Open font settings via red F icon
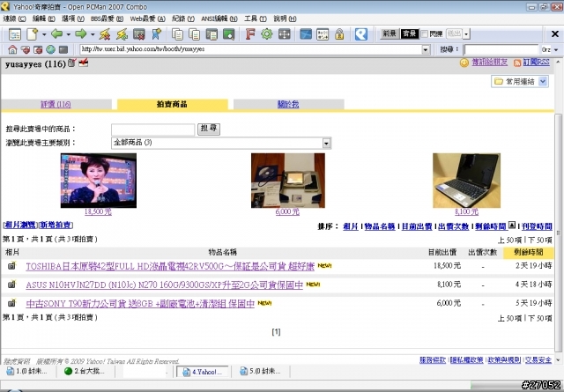The height and width of the screenshot is (392, 564). click(250, 34)
